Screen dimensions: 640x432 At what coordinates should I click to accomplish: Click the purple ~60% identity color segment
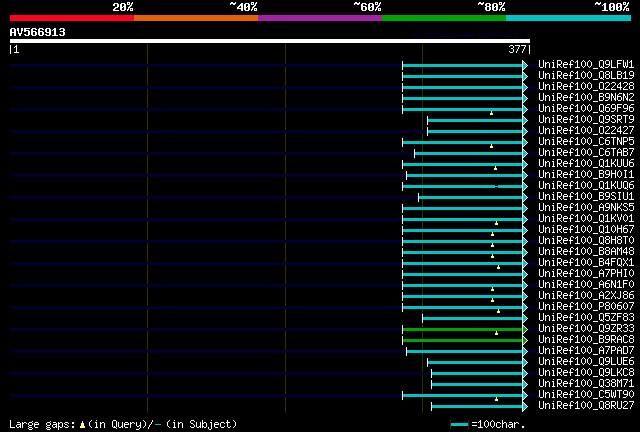[320, 18]
